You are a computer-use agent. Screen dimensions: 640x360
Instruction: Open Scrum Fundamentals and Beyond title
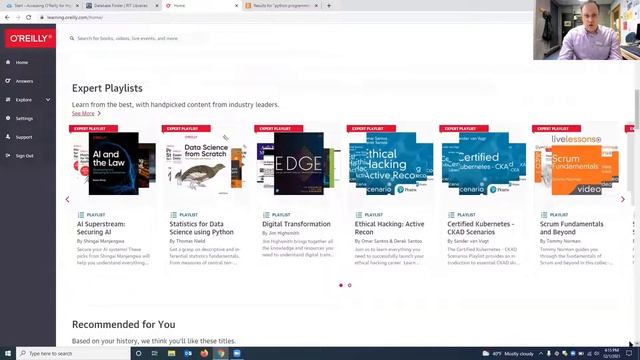pos(571,228)
